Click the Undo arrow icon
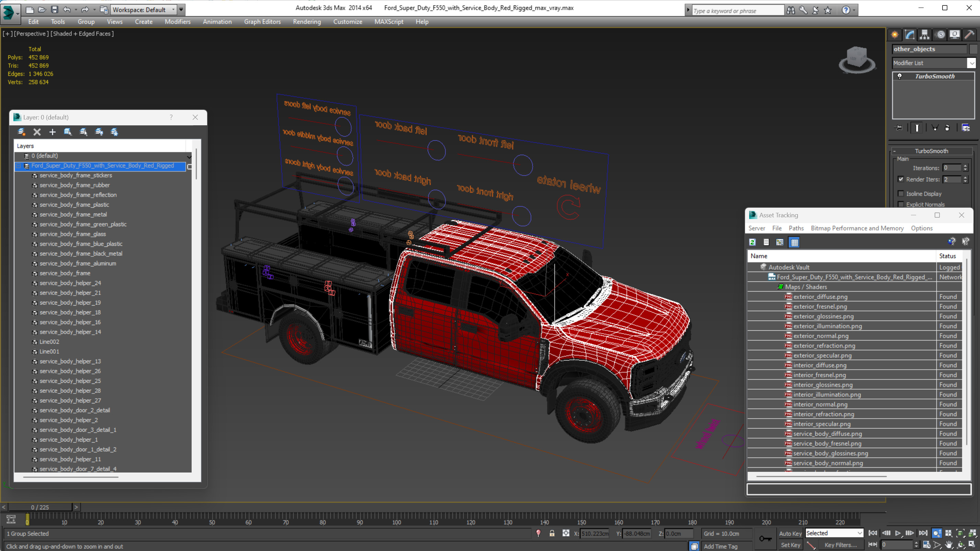 point(67,10)
